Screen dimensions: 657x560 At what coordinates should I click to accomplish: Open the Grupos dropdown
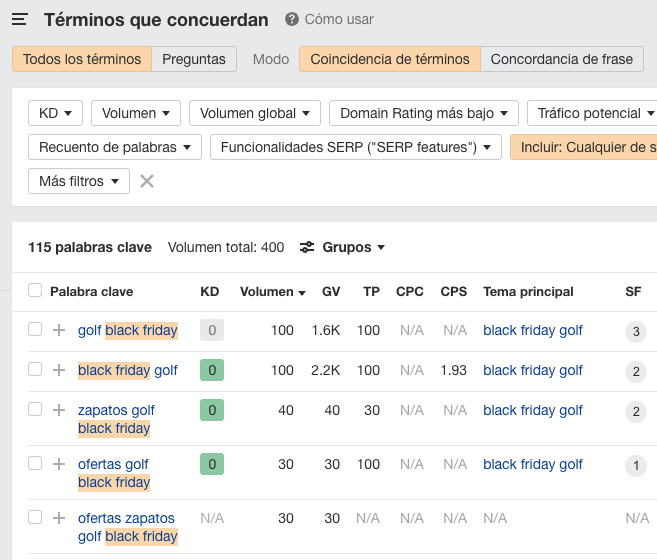coord(353,247)
